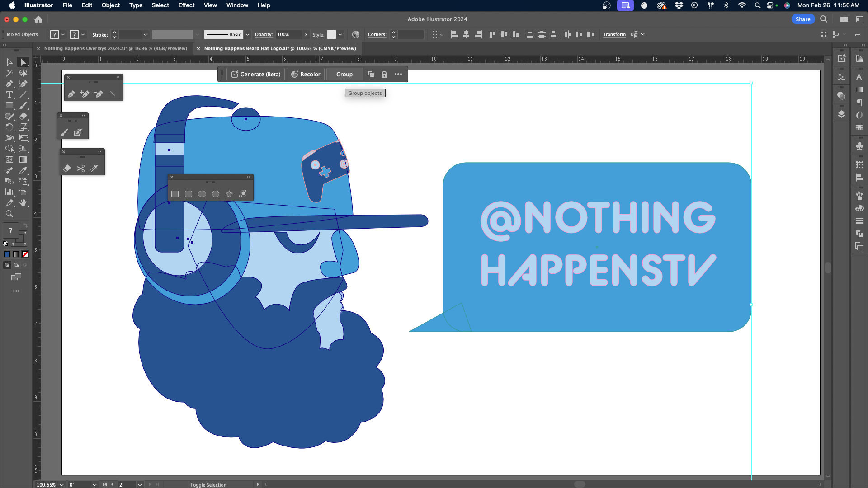Image resolution: width=868 pixels, height=488 pixels.
Task: Select the Gradient tool
Action: click(x=23, y=160)
